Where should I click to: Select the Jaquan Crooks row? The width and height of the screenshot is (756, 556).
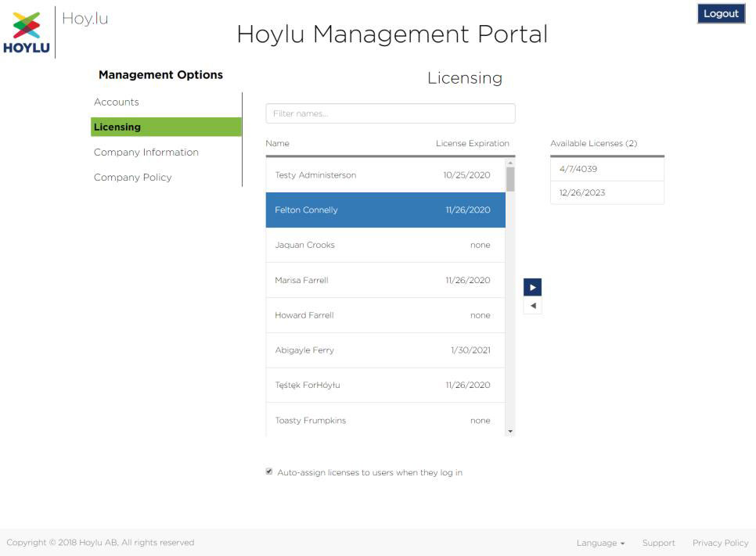pos(385,245)
